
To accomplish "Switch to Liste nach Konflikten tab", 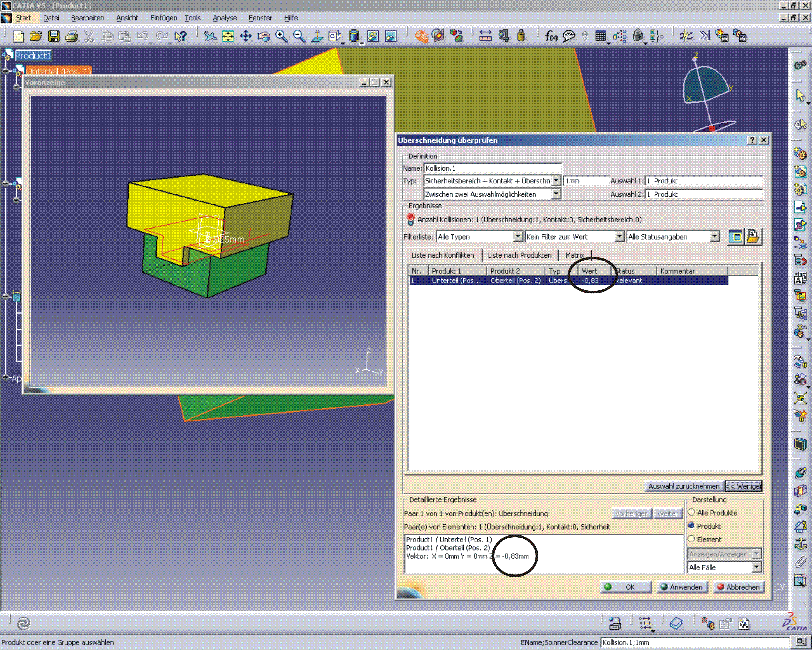I will [x=443, y=255].
